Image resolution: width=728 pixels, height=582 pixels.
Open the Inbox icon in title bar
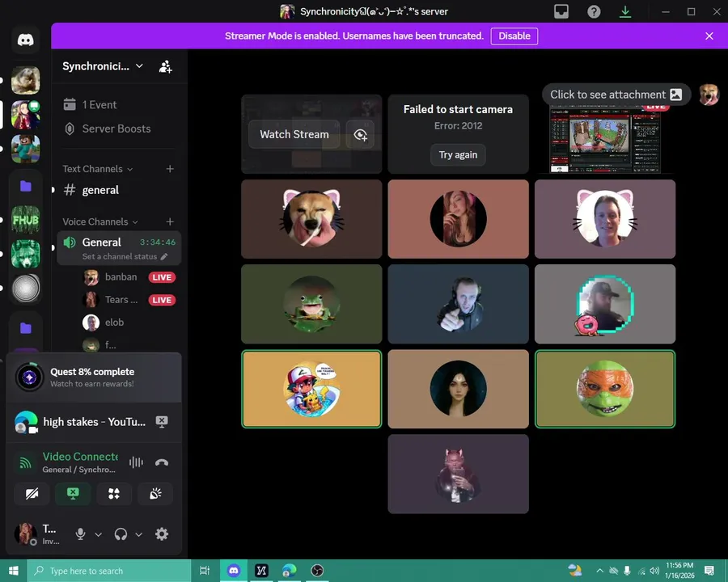[x=561, y=11]
